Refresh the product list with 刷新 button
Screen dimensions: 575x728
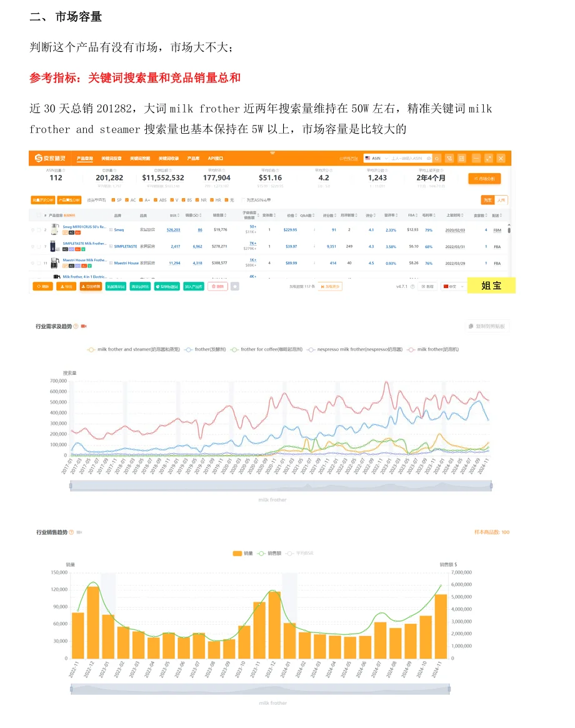42,286
